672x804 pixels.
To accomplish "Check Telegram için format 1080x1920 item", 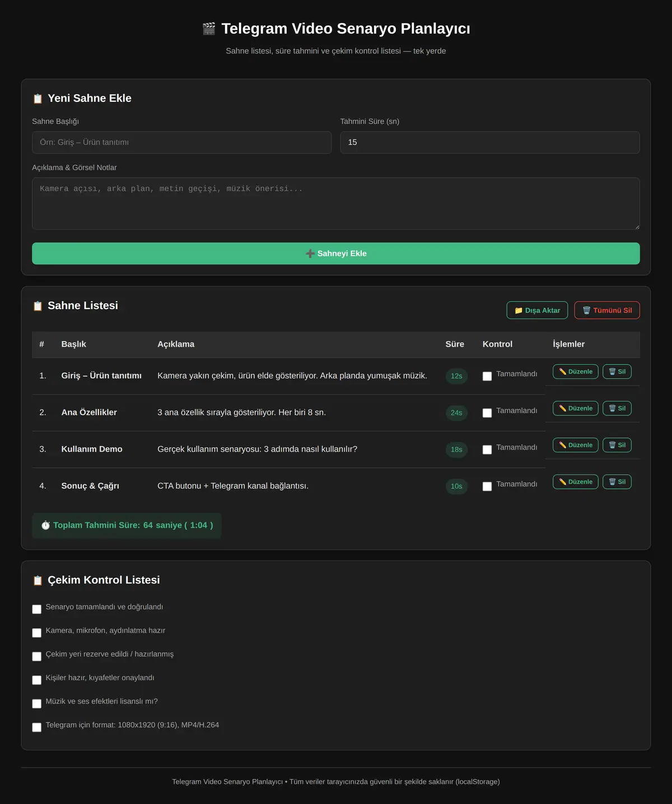I will (37, 727).
